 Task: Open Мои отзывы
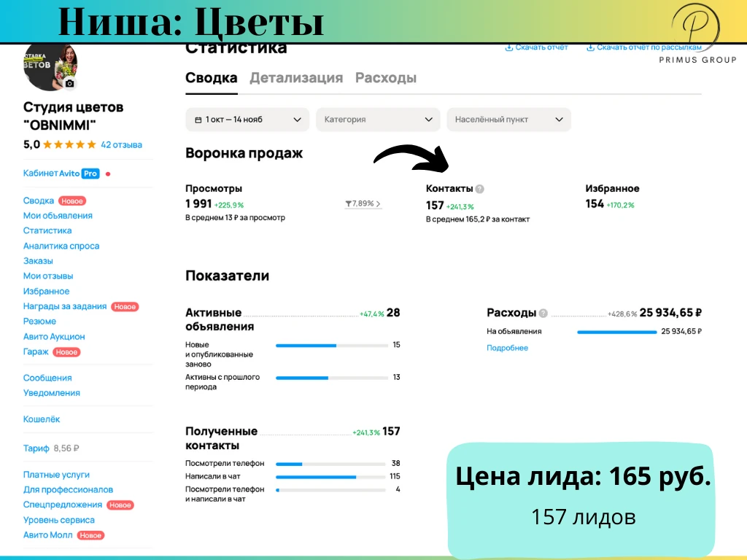[48, 276]
